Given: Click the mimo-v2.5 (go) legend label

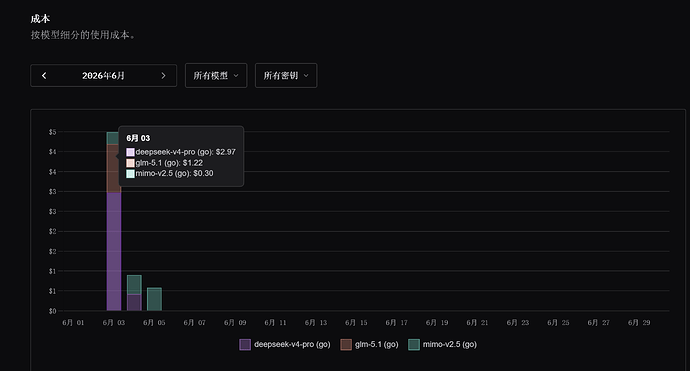Looking at the screenshot, I should tap(450, 345).
